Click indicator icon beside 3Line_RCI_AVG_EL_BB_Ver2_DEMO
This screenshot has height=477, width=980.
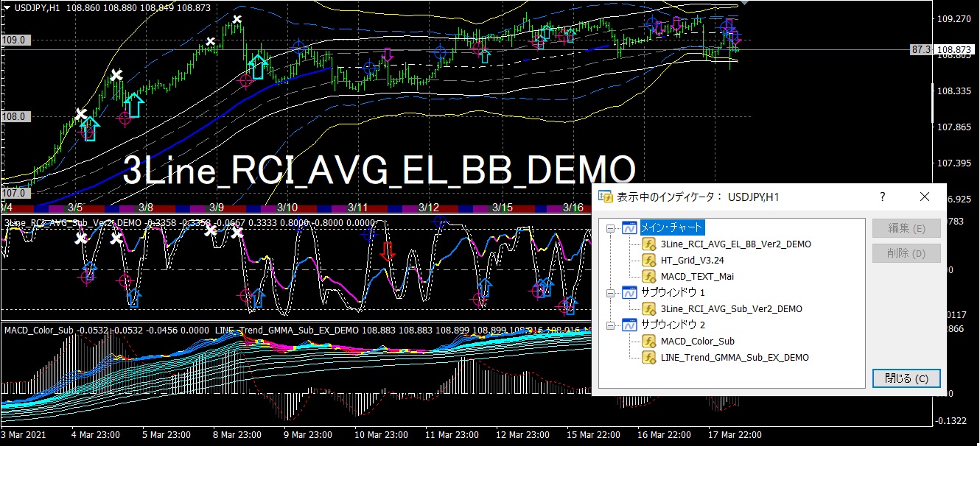coord(649,244)
